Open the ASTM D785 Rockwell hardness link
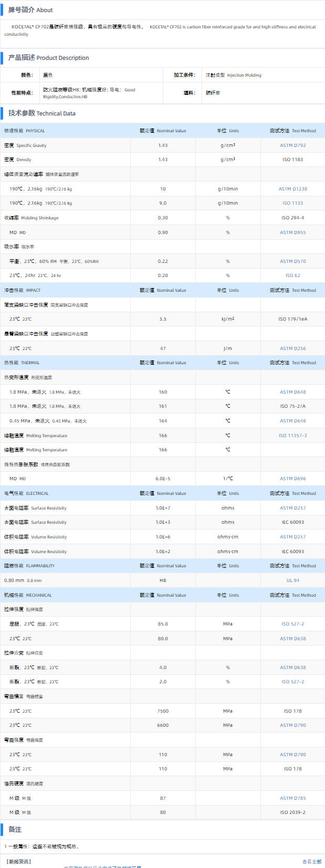 pyautogui.click(x=292, y=798)
